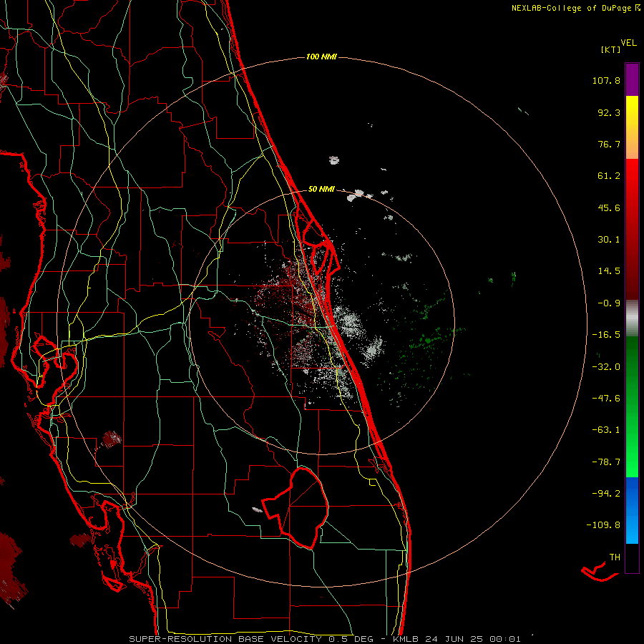Click the VEL legend title
The image size is (644, 644).
[x=628, y=43]
